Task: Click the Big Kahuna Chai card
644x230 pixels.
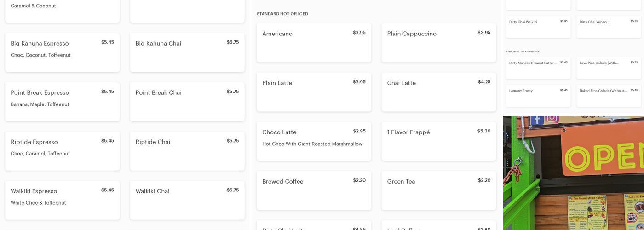Action: click(187, 52)
